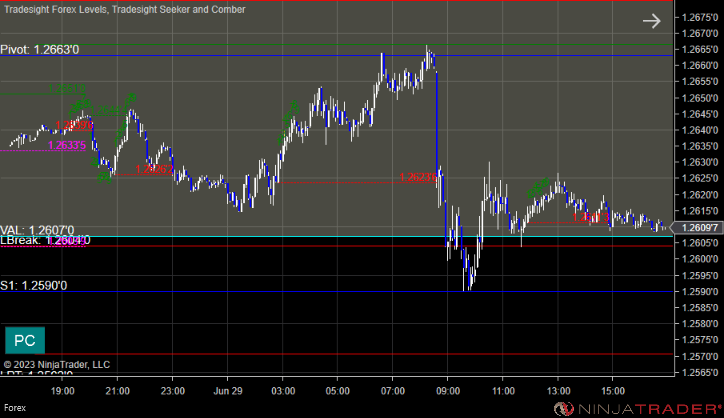
Task: Select the LBreak: 1.2604'0 level label
Action: [x=45, y=240]
